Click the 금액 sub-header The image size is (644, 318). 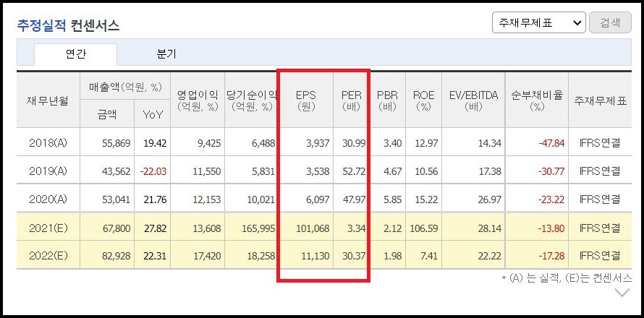(107, 114)
